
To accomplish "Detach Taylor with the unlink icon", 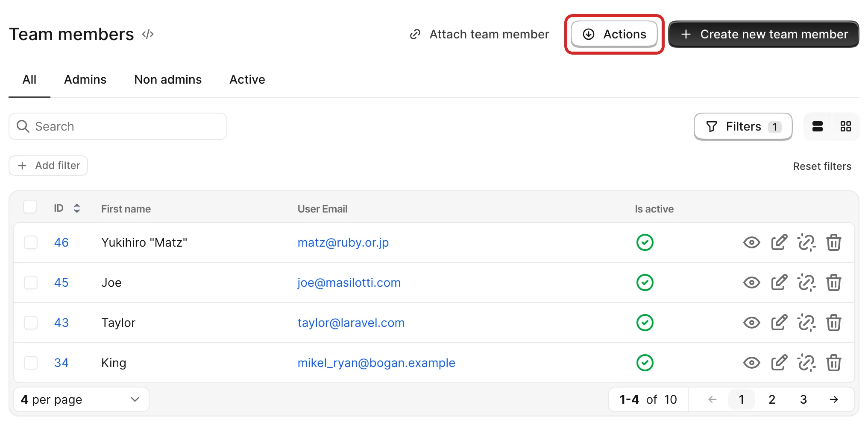I will (x=806, y=323).
